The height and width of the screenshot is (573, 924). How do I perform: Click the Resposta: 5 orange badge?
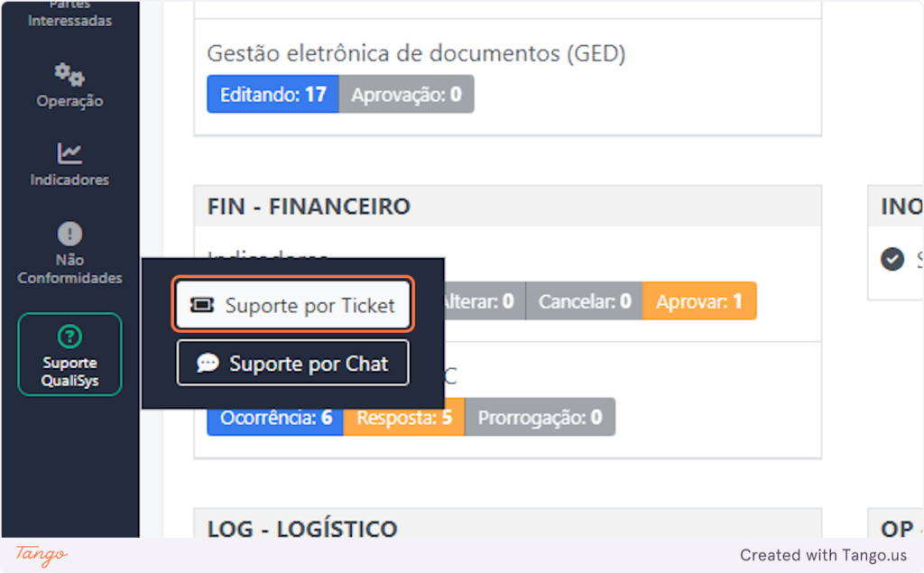pyautogui.click(x=403, y=418)
